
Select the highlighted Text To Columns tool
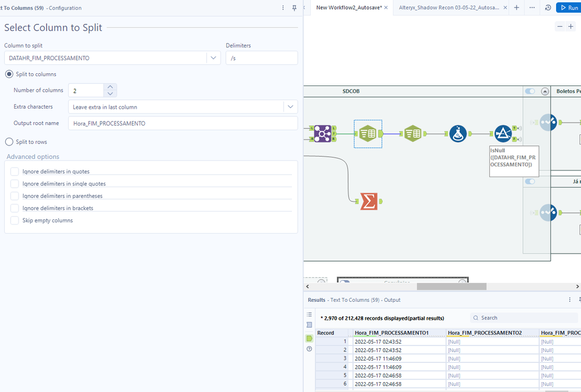point(368,134)
